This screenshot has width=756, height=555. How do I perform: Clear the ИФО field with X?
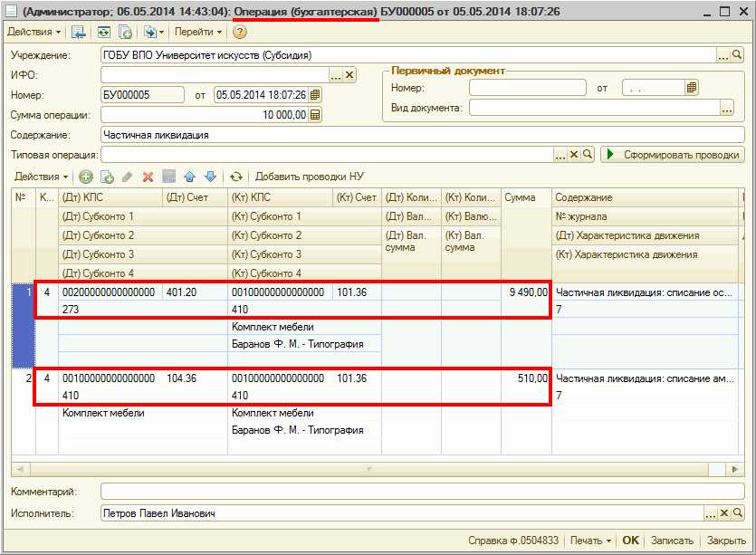[x=349, y=75]
